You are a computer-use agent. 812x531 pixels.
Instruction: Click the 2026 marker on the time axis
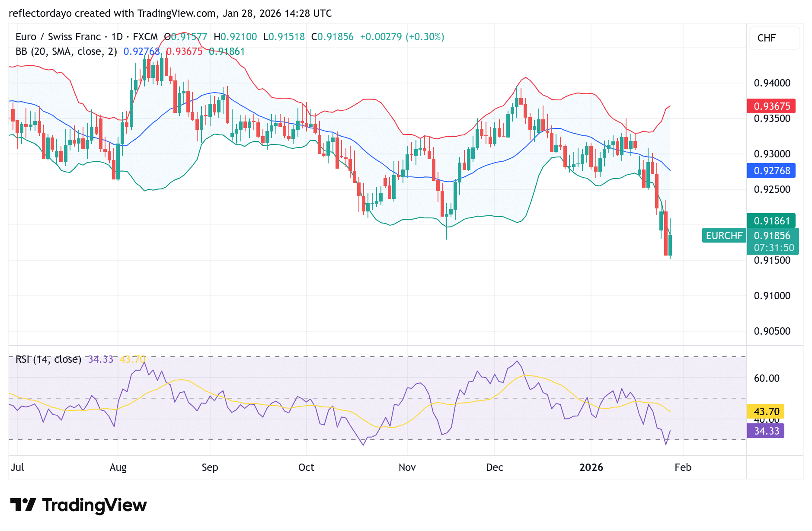coord(592,467)
